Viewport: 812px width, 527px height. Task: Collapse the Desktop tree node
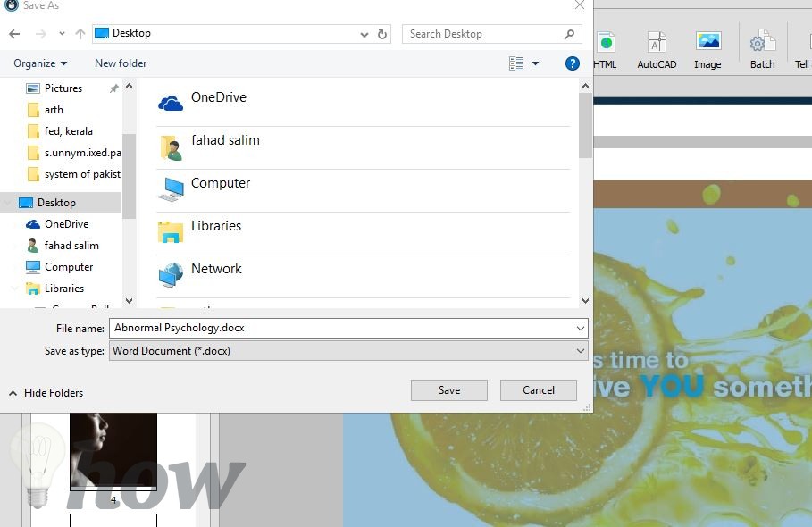pos(7,203)
